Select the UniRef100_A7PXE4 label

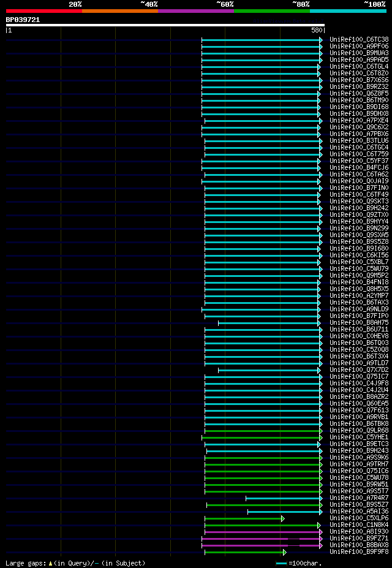pos(359,121)
